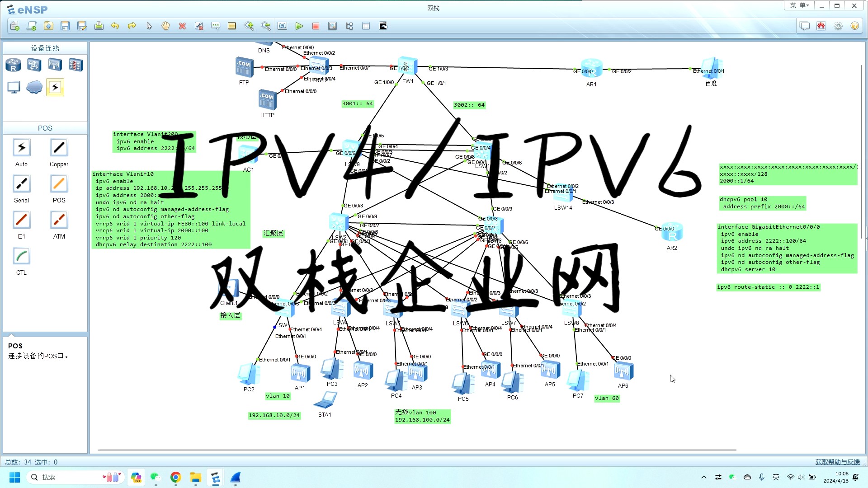Click the open CLI console toolbar icon
The image size is (868, 488).
[x=383, y=26]
